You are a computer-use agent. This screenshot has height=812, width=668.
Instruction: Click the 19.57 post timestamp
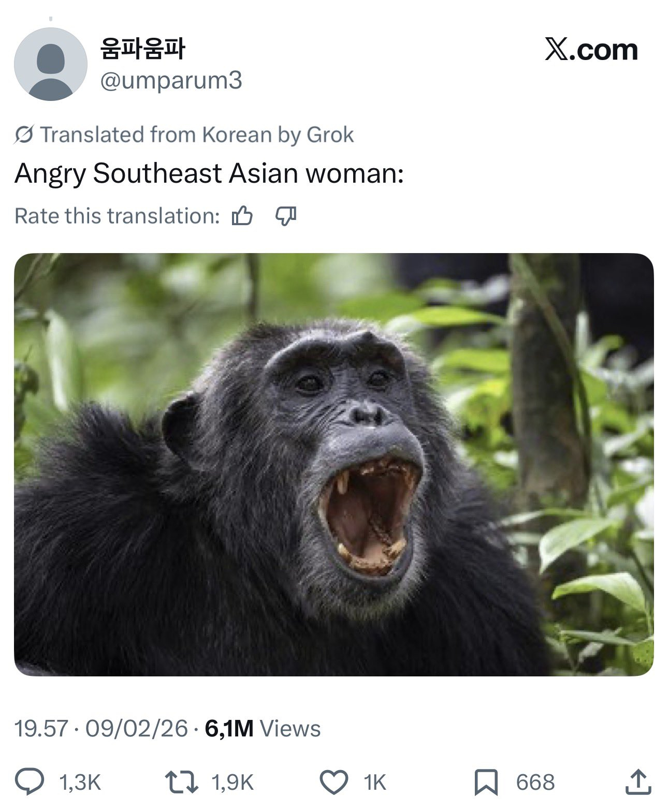(41, 728)
